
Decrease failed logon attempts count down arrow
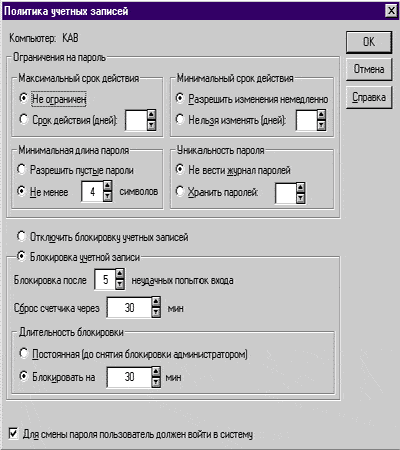[120, 284]
